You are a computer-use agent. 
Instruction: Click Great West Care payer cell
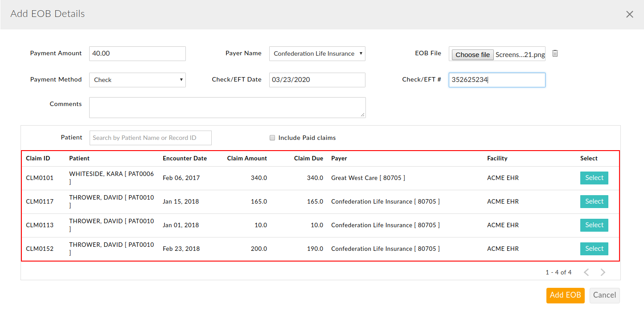pyautogui.click(x=368, y=178)
